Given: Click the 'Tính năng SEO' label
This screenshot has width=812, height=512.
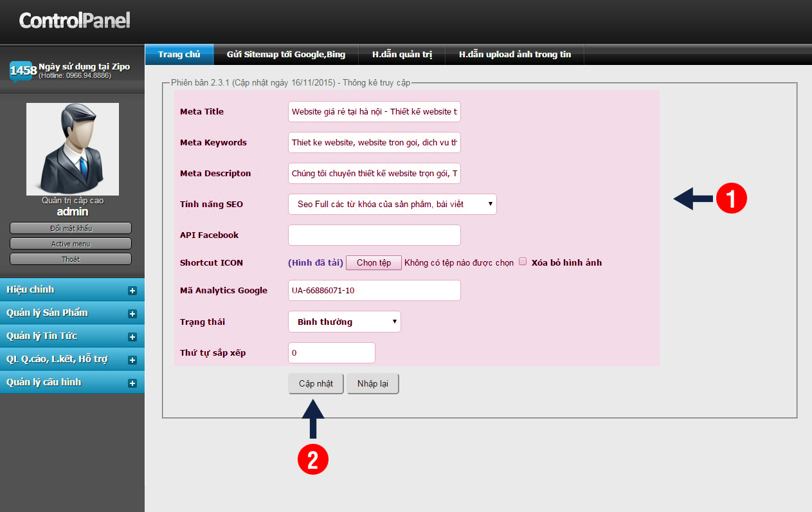Looking at the screenshot, I should coord(212,204).
